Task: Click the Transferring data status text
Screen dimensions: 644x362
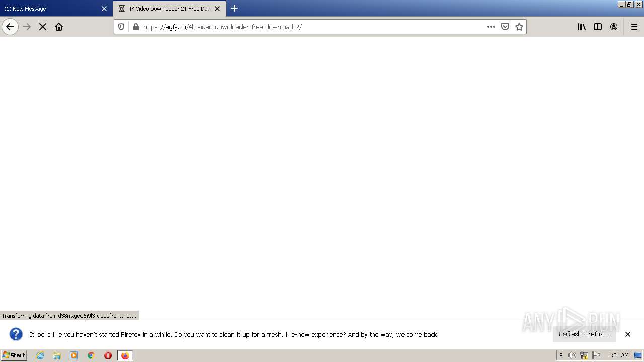Action: (x=69, y=316)
